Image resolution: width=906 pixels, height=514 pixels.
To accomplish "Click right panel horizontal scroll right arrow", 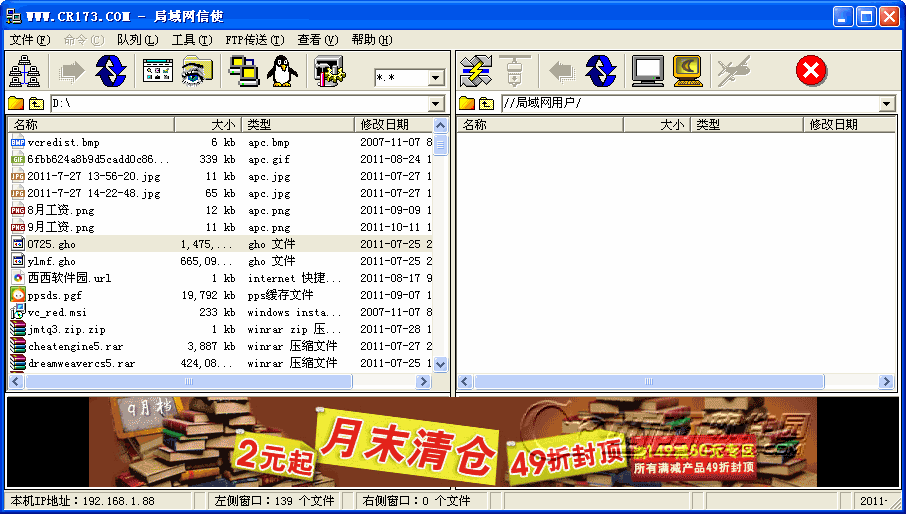I will pyautogui.click(x=886, y=381).
